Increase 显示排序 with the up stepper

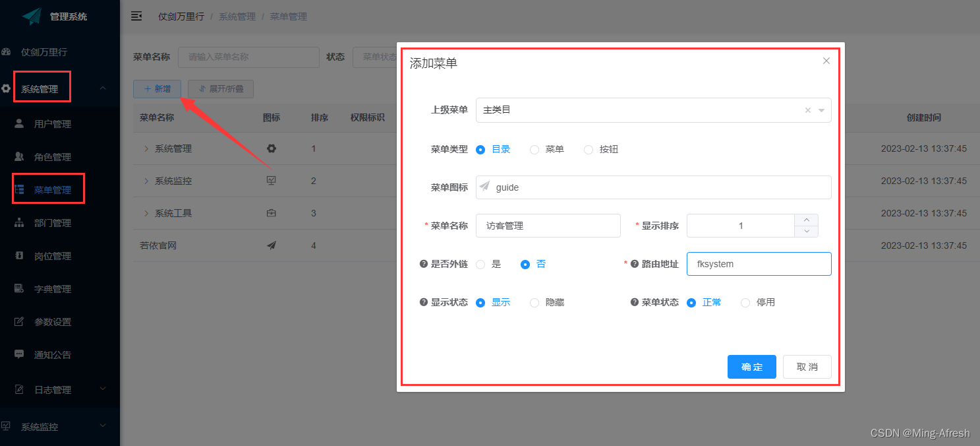[807, 220]
